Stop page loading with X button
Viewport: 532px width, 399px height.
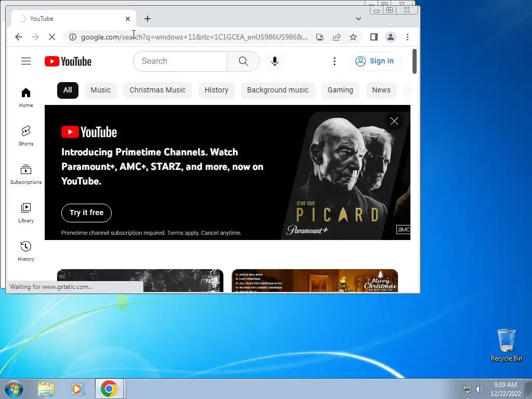pyautogui.click(x=52, y=37)
